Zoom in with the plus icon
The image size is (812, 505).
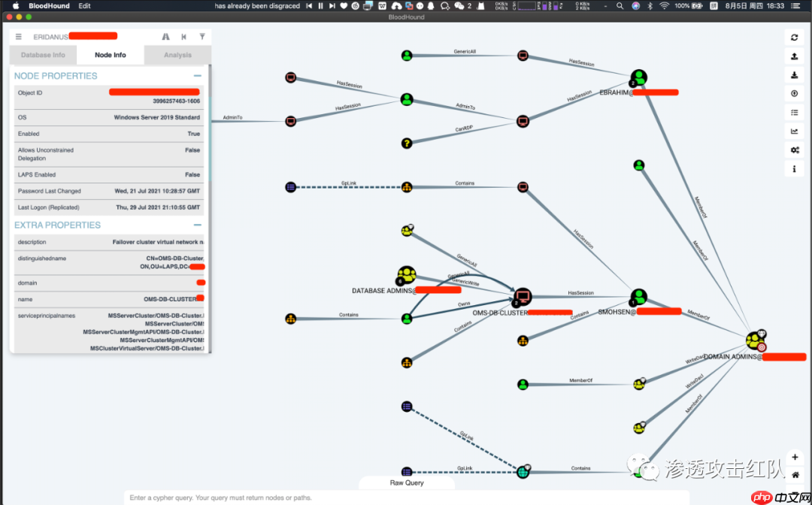pyautogui.click(x=795, y=458)
